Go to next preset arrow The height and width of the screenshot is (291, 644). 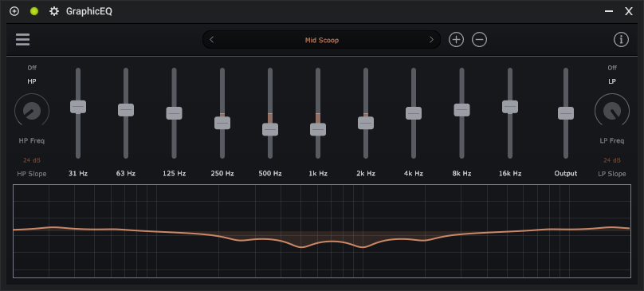coord(431,40)
